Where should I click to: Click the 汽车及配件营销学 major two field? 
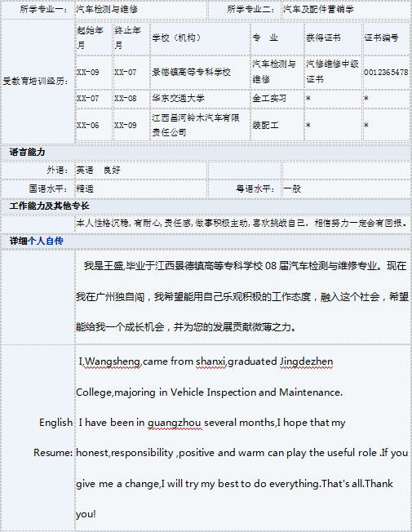pos(346,10)
